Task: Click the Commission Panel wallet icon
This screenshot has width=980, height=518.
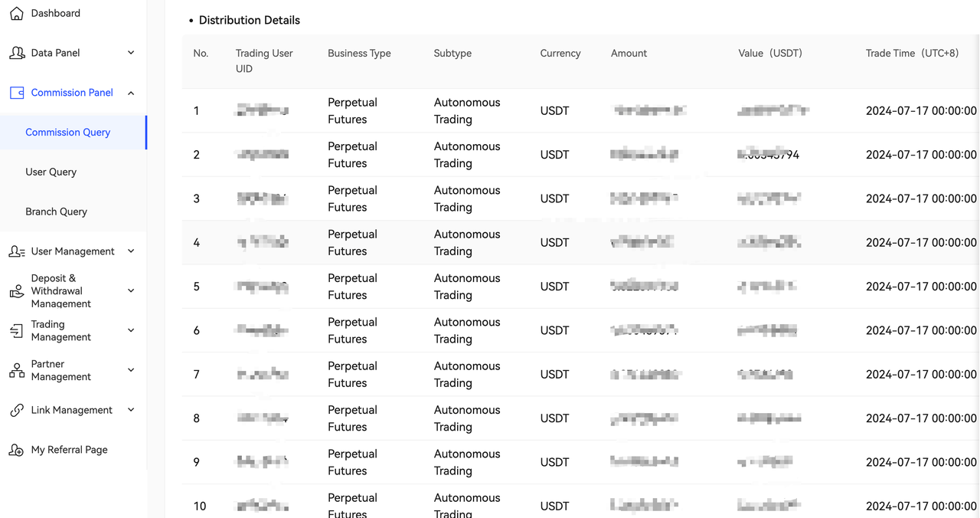Action: tap(16, 93)
